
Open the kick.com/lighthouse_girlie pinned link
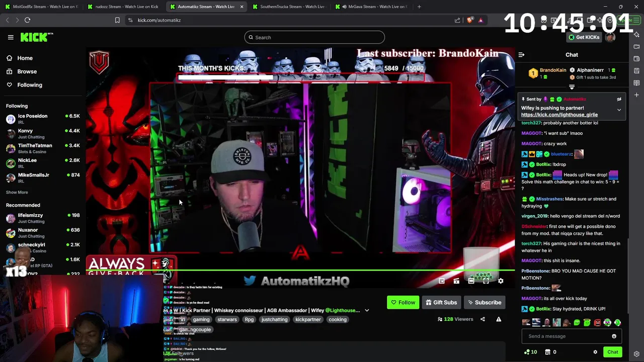pyautogui.click(x=559, y=115)
